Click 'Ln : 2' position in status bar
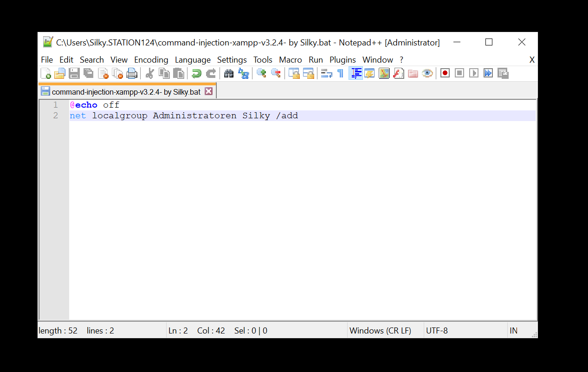 (178, 331)
